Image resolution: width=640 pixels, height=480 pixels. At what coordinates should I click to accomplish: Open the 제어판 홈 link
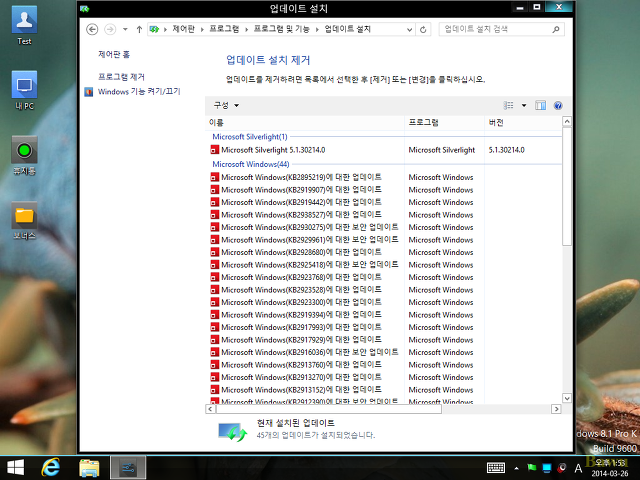[114, 54]
